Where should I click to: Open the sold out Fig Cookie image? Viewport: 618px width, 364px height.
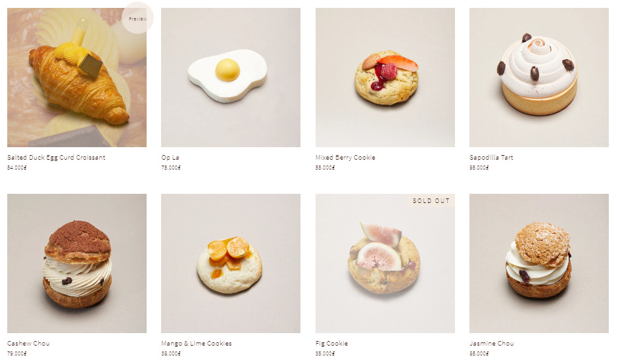click(x=385, y=263)
